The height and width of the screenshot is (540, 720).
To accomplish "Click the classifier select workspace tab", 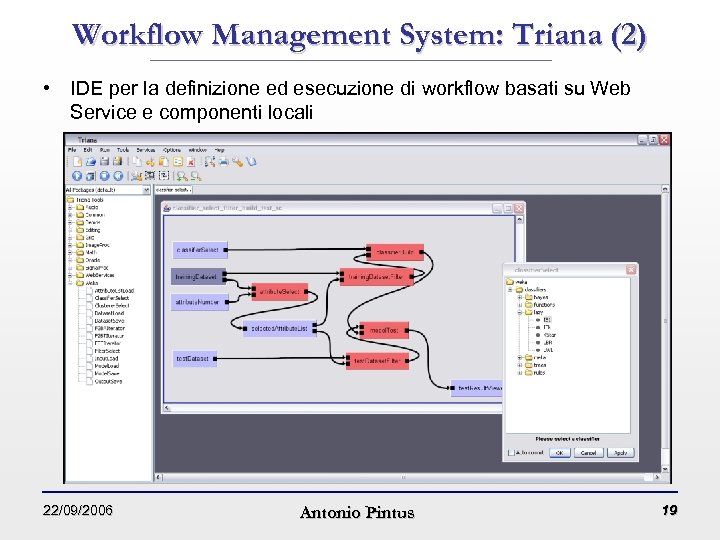I will [x=173, y=190].
